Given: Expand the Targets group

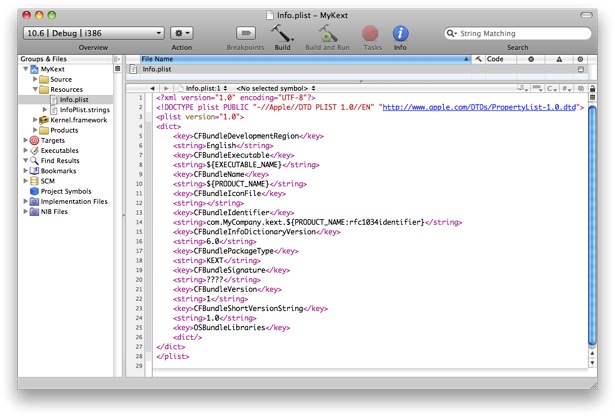Looking at the screenshot, I should tap(24, 140).
